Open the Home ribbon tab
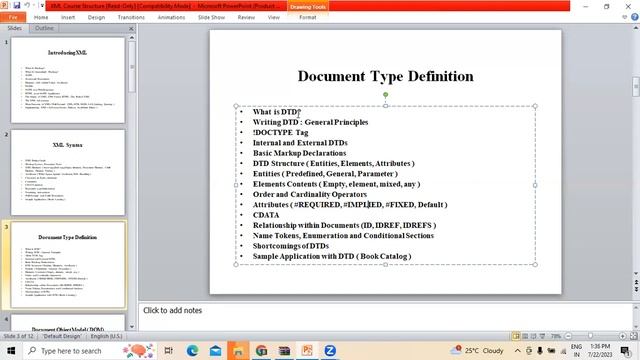Viewport: 640px width, 360px height. pos(41,18)
